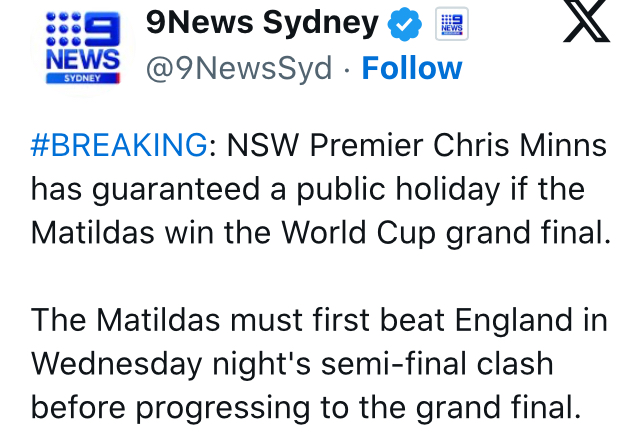Open the 9News Sydney display name
Screen dimensions: 643x436
pos(262,24)
